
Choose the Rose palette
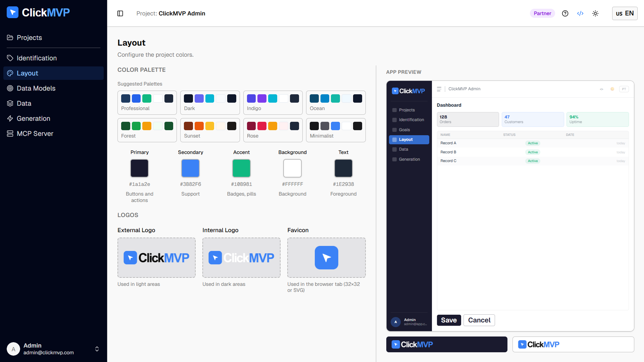[273, 130]
